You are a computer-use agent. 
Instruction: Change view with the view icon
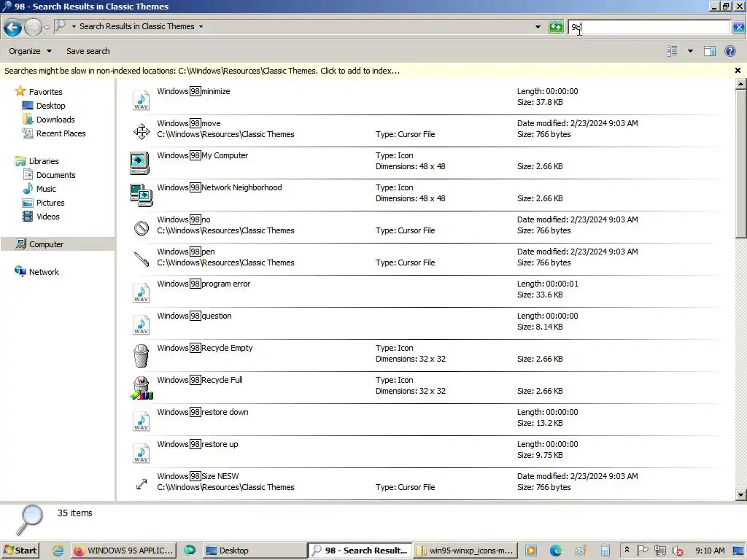672,51
